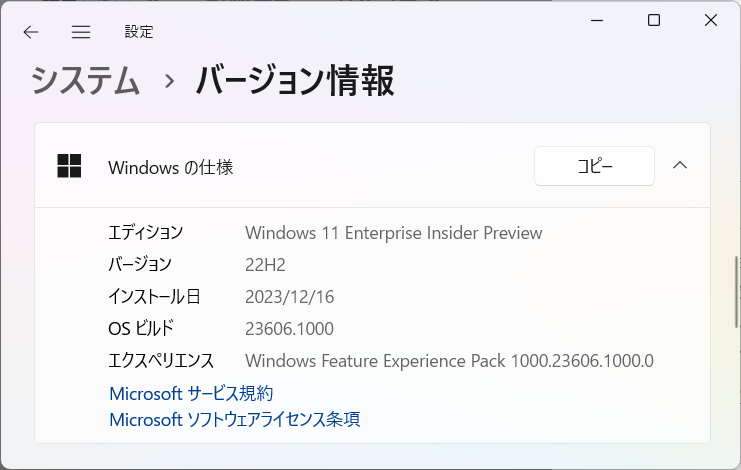Viewport: 741px width, 470px height.
Task: Click the OS build number 23606.1000
Action: tap(289, 329)
